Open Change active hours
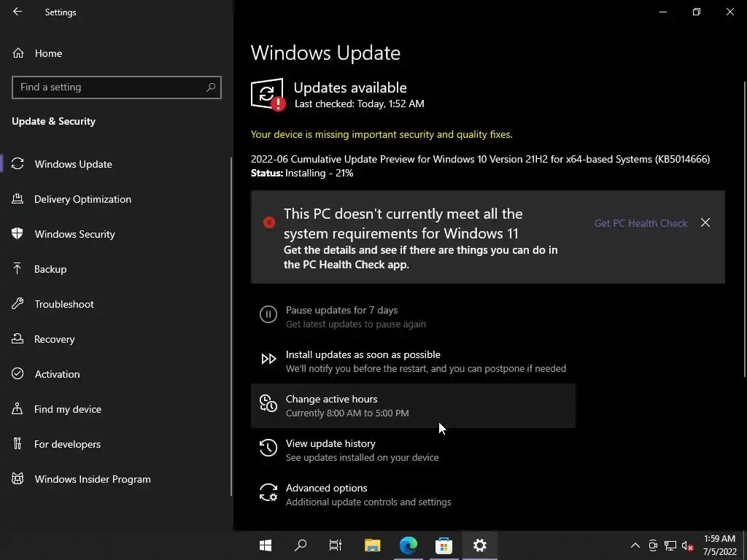This screenshot has width=747, height=560. pos(413,405)
